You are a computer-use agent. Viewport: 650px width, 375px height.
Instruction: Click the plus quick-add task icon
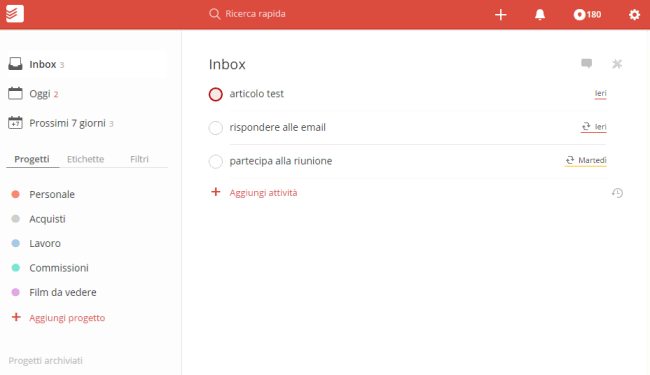(x=501, y=15)
